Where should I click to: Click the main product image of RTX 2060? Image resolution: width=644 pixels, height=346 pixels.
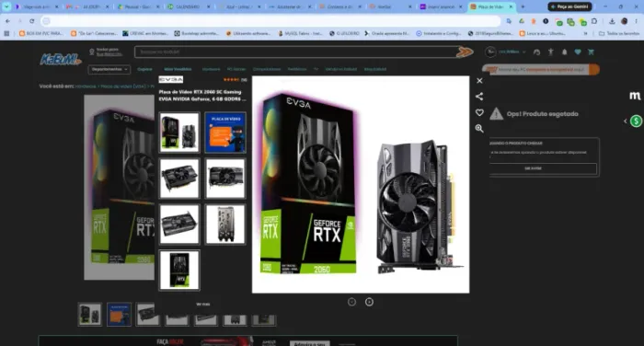tap(361, 185)
